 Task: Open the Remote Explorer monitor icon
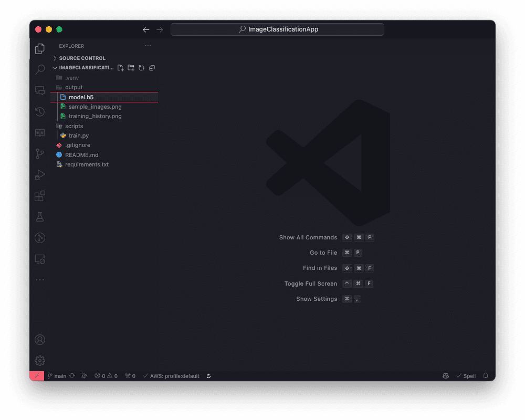(x=40, y=259)
